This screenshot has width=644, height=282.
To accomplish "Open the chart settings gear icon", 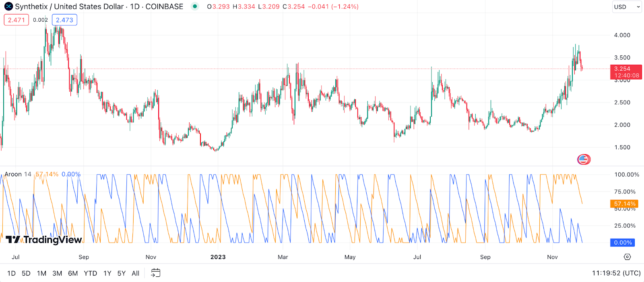I will 627,257.
